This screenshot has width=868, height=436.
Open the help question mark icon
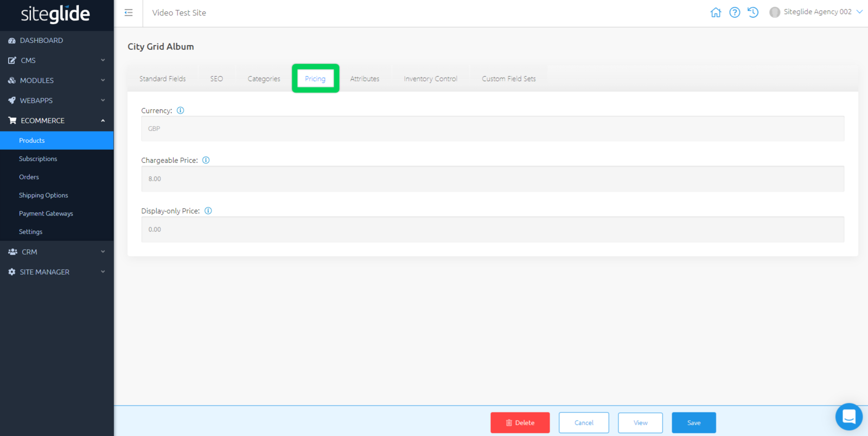[735, 12]
